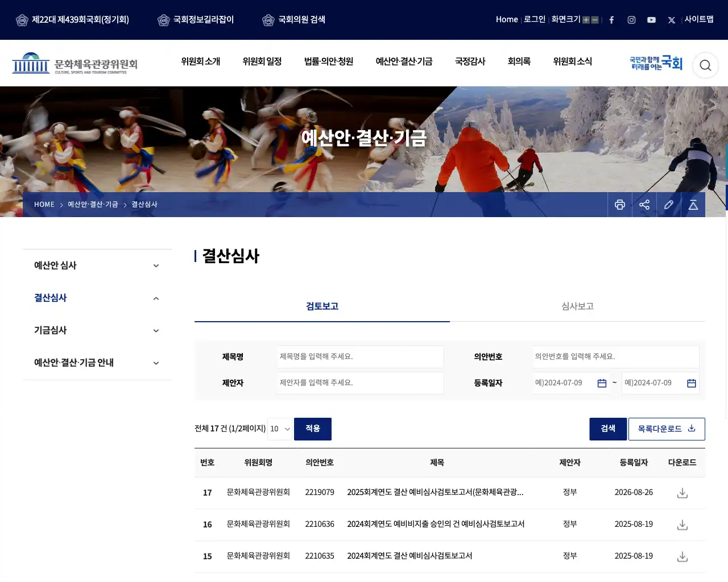728x582 pixels.
Task: Open the 국정감사 menu
Action: click(x=470, y=61)
